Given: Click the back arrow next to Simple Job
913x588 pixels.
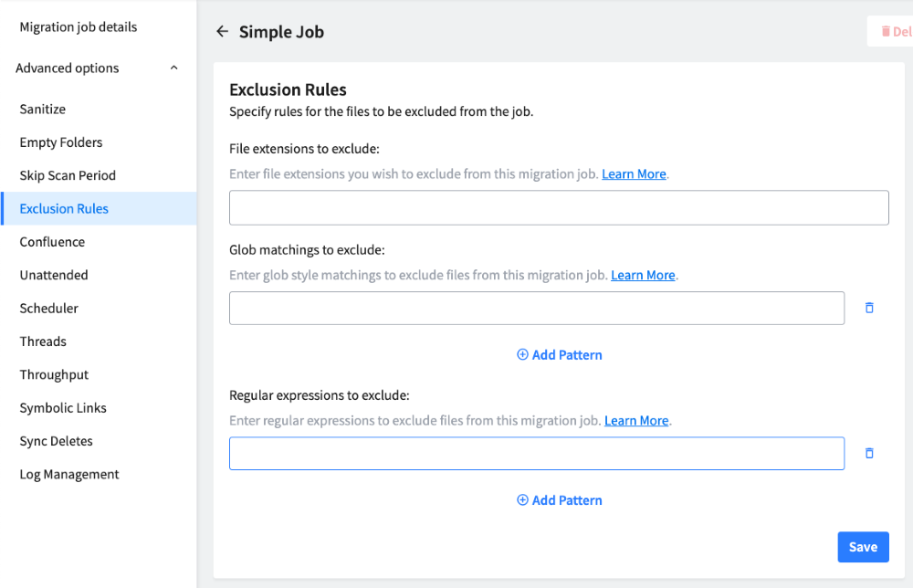Looking at the screenshot, I should 222,31.
